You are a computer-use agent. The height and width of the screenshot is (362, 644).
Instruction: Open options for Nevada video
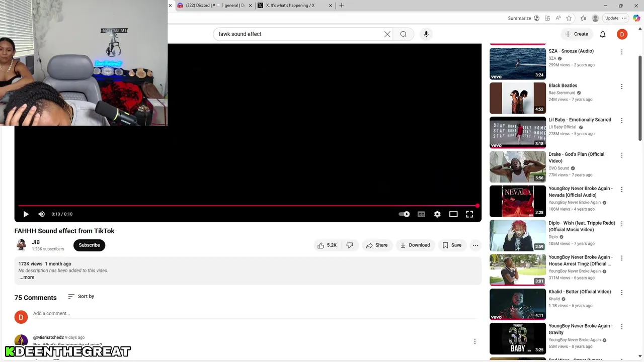pos(622,190)
